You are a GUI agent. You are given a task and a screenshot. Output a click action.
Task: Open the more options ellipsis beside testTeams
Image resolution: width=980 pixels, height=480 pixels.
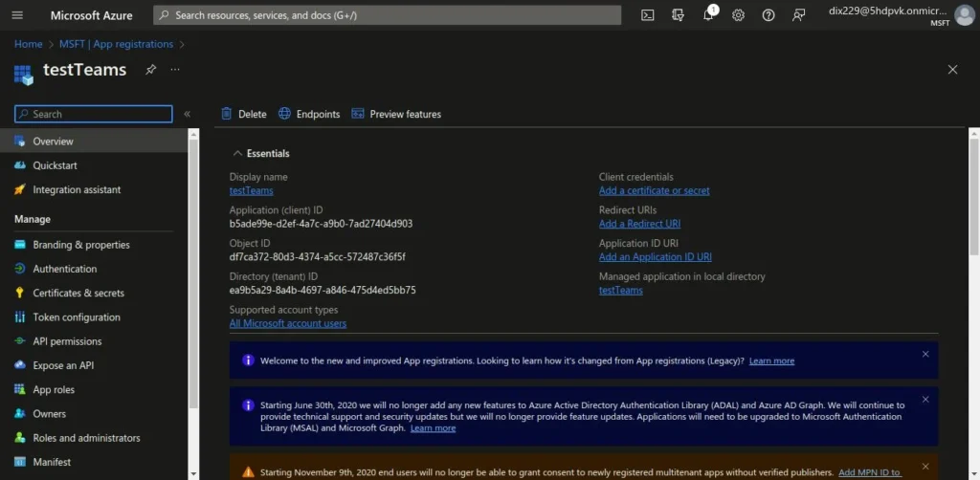point(175,69)
